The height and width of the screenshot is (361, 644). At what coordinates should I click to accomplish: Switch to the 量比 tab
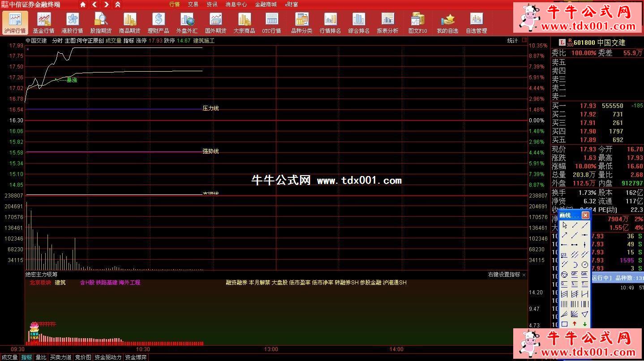pyautogui.click(x=41, y=357)
